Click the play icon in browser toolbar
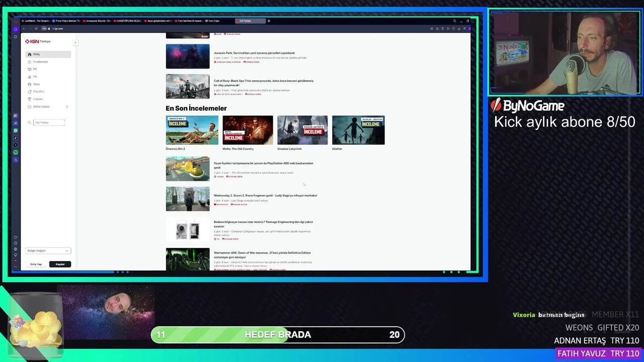Image resolution: width=644 pixels, height=362 pixels. 448,29
